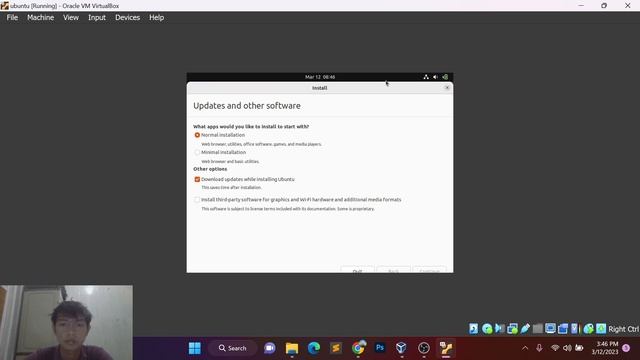Click the What apps would you like question
This screenshot has height=360, width=640.
pos(251,127)
